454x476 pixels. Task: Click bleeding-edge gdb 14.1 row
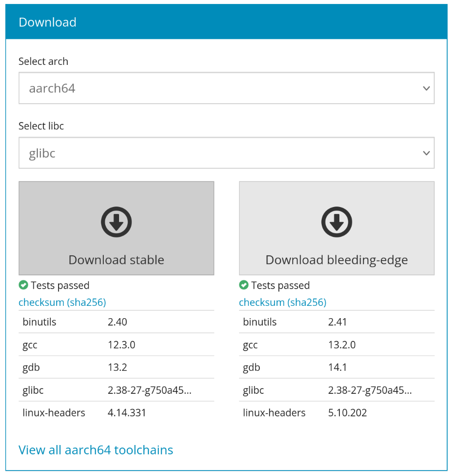336,367
